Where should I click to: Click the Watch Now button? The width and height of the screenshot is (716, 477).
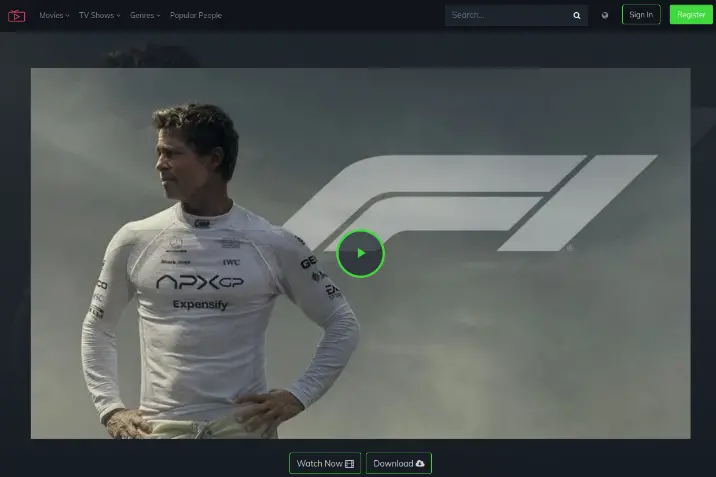pos(325,463)
